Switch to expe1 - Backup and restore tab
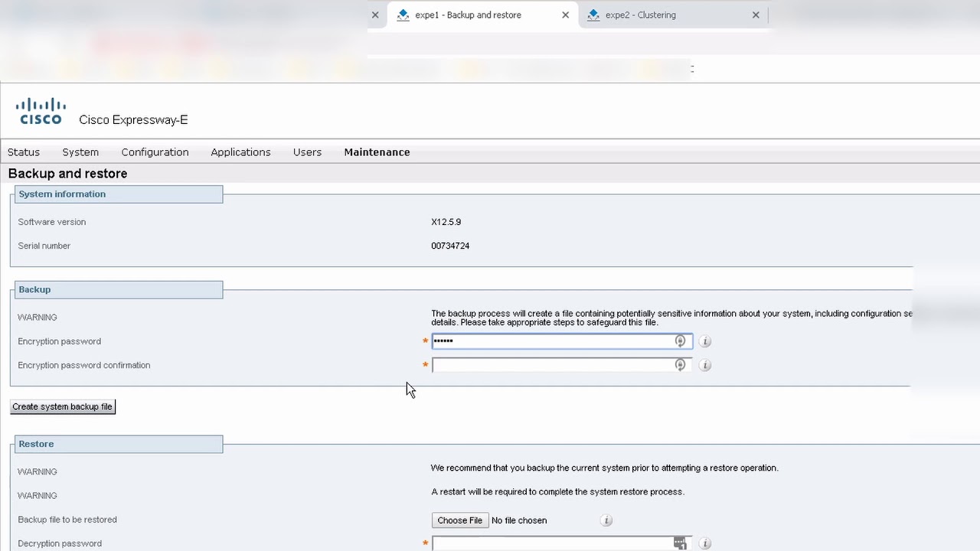 [482, 15]
